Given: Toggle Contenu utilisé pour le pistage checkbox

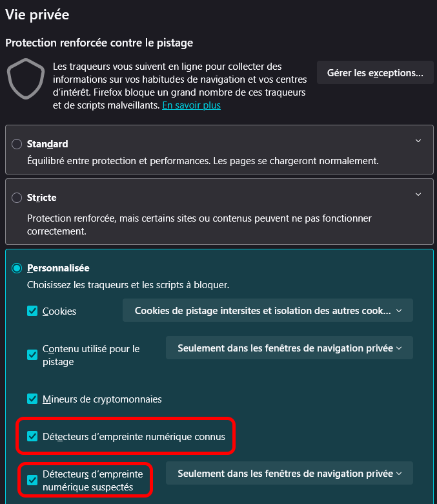Looking at the screenshot, I should 32,355.
